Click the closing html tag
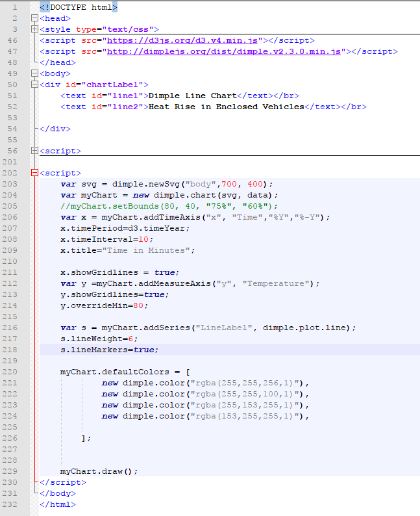This screenshot has height=516, width=420. click(58, 504)
